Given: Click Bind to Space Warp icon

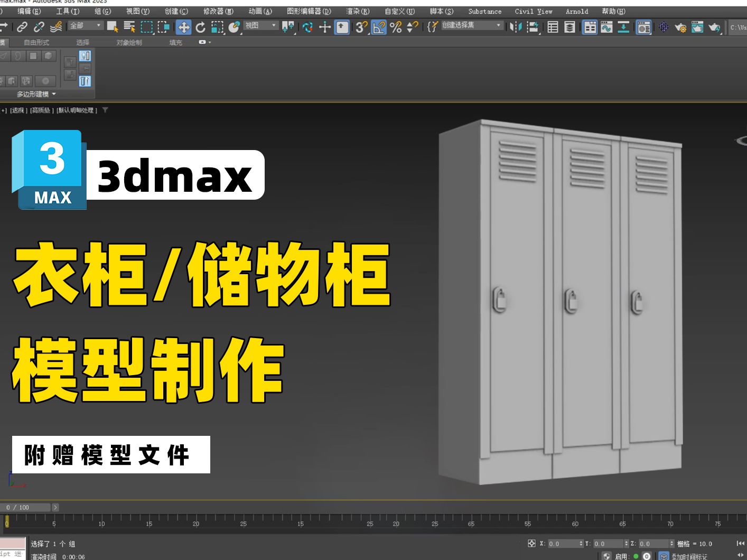Looking at the screenshot, I should click(x=56, y=26).
